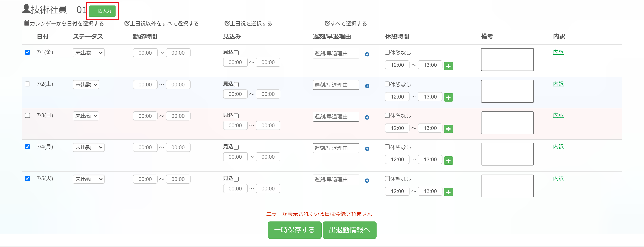Click blue plus icon for 7/2 late reason
Viewport: 644px width, 247px height.
click(367, 86)
